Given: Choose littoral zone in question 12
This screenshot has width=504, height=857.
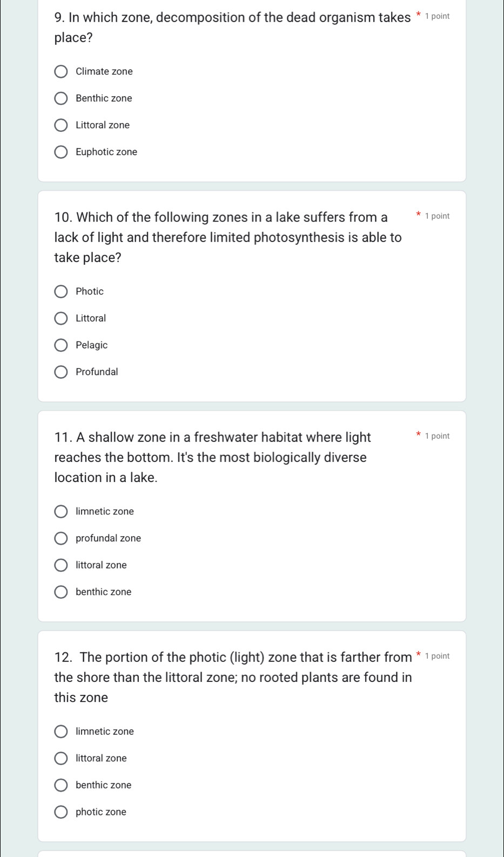Looking at the screenshot, I should click(x=61, y=758).
